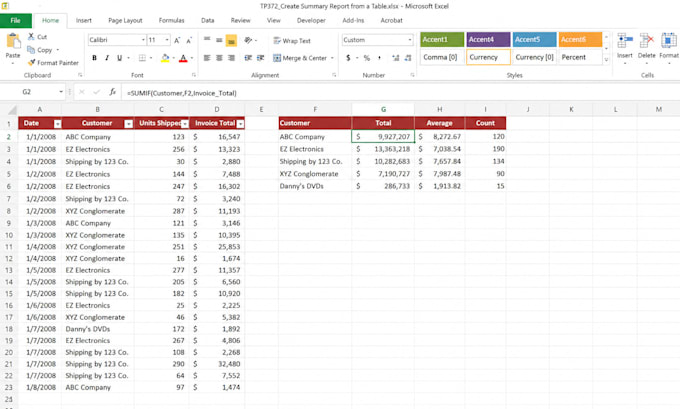Viewport: 680px width, 409px height.
Task: Delete cells using the Delete icon
Action: (x=647, y=41)
